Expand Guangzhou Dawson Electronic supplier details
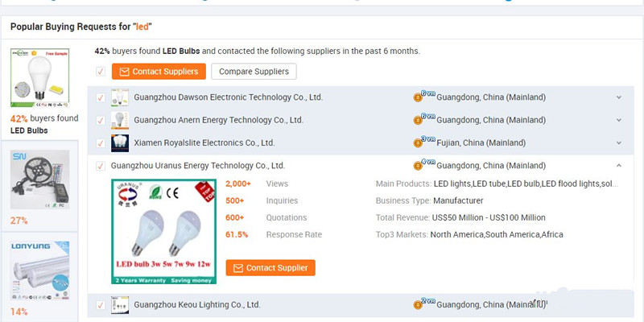Screen dimensions: 644x322 tap(618, 97)
